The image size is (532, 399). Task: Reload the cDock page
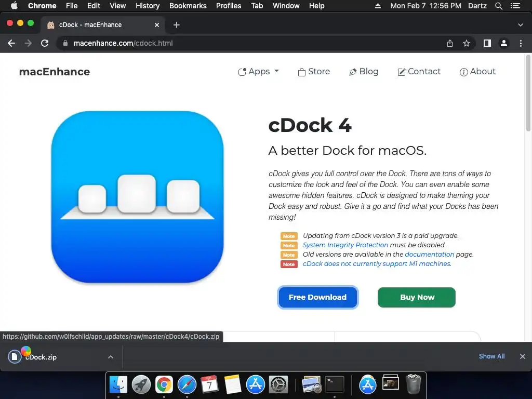(x=45, y=43)
